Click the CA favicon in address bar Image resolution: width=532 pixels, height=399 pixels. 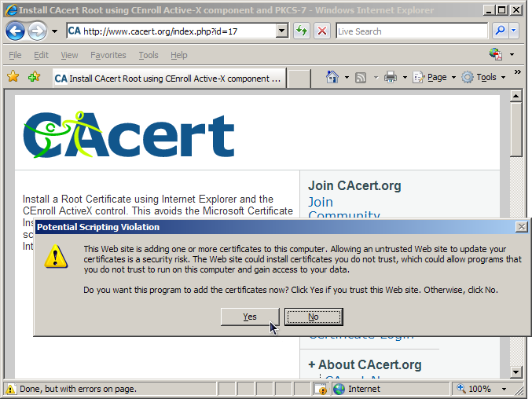pos(75,31)
